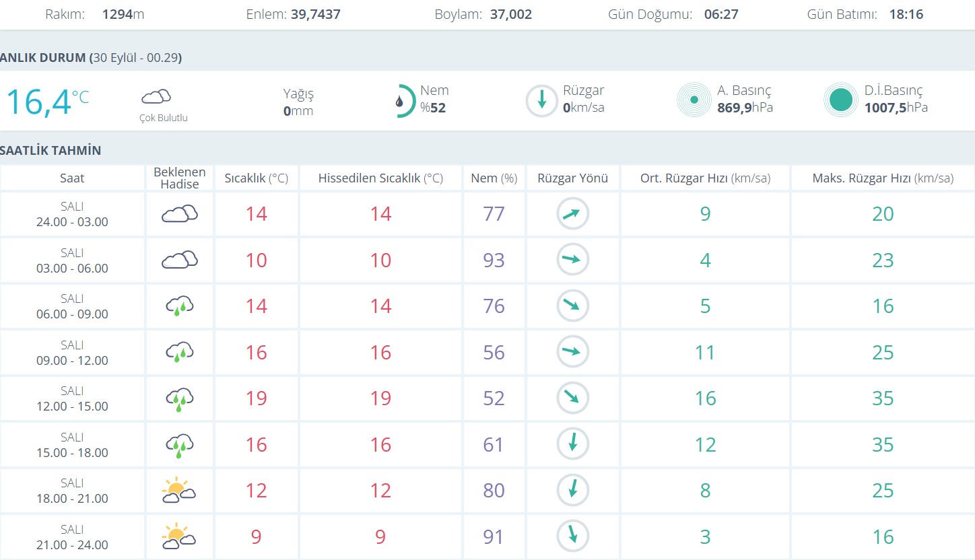Click the current Rüzgar direction arrow icon
The image size is (975, 560).
click(541, 102)
